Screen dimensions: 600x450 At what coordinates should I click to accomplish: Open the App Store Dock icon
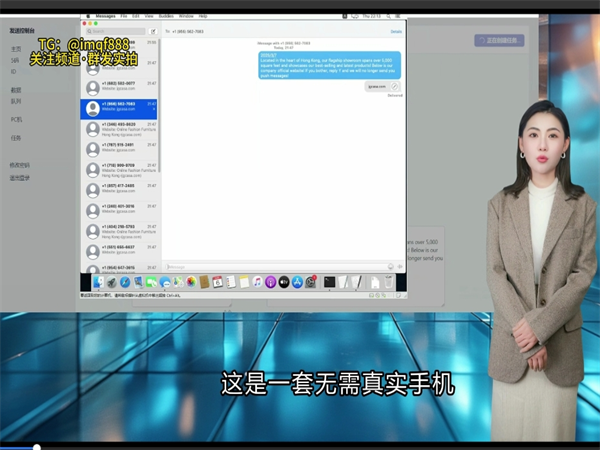(297, 283)
